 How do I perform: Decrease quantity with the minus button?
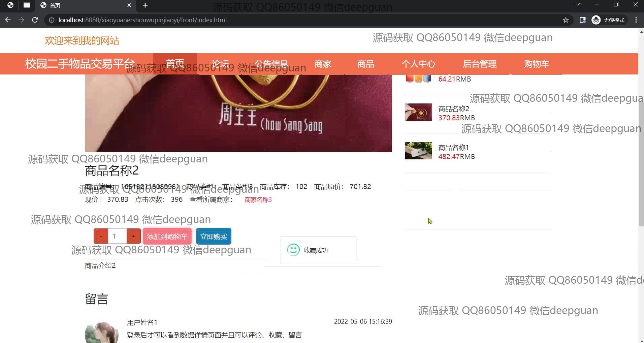click(101, 236)
